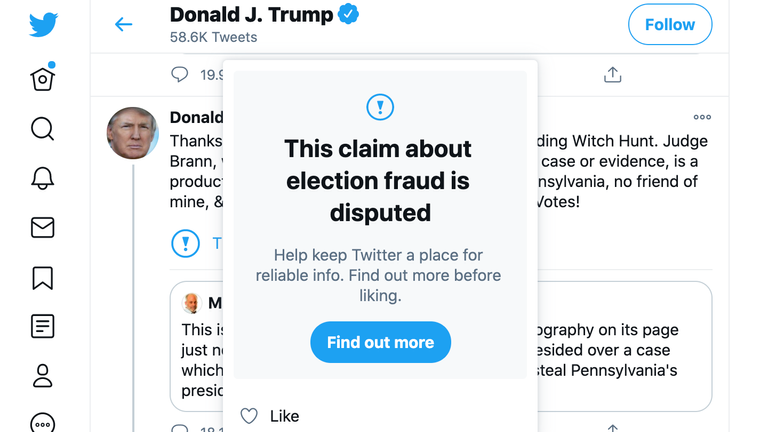This screenshot has width=768, height=432.
Task: Click the share icon on the top tweet
Action: point(612,74)
